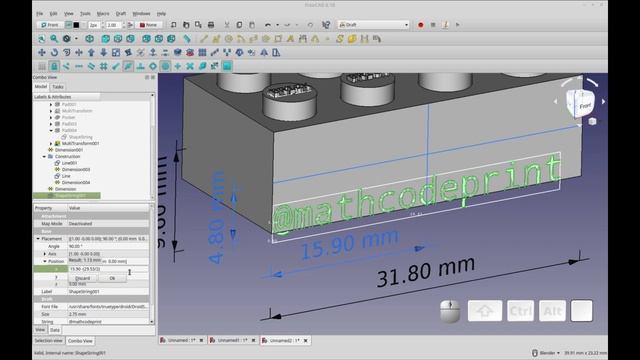Click the X position expression input field
Viewport: 640px width, 360px height.
[108, 269]
